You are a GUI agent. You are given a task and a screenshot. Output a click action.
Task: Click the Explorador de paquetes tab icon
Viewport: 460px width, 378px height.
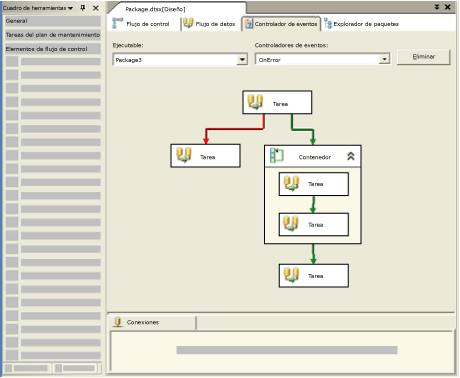coord(328,23)
